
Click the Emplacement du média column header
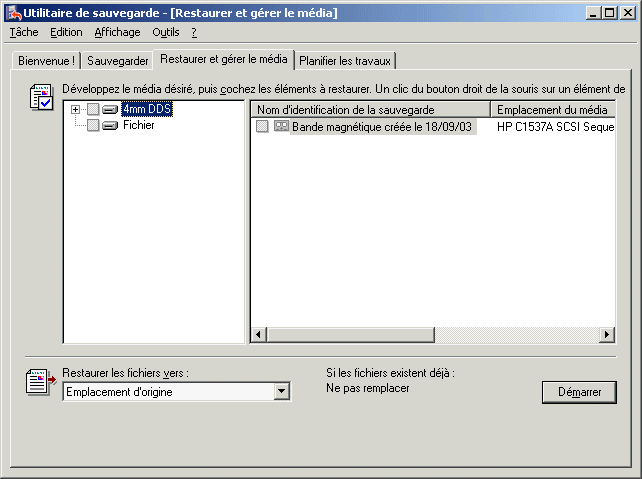pos(552,109)
